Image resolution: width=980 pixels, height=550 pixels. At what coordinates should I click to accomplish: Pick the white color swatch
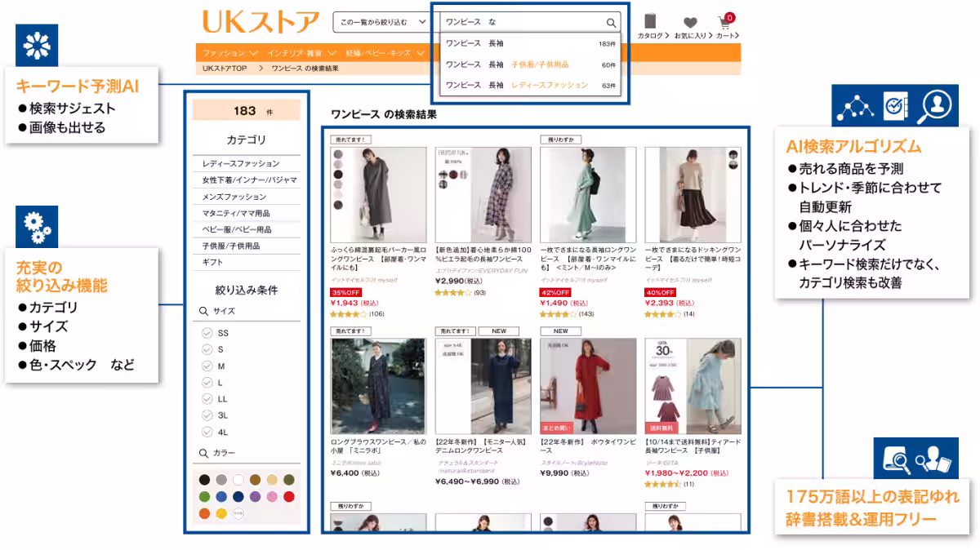click(238, 480)
